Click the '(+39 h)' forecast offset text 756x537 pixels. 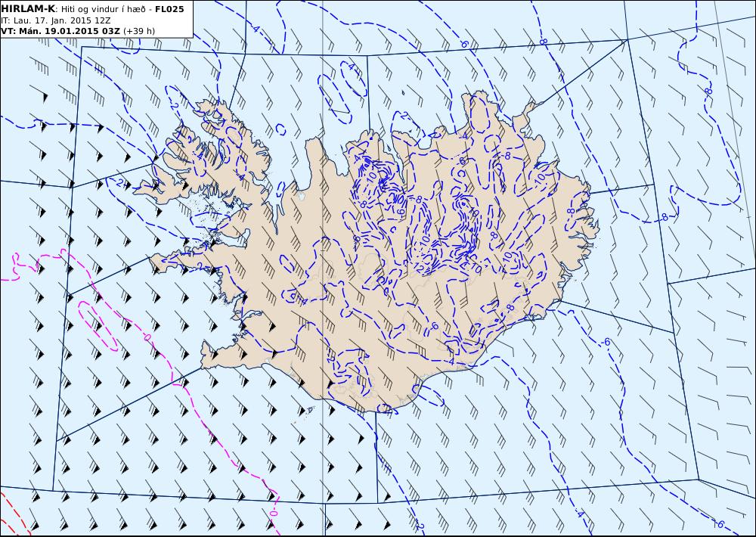[x=139, y=31]
